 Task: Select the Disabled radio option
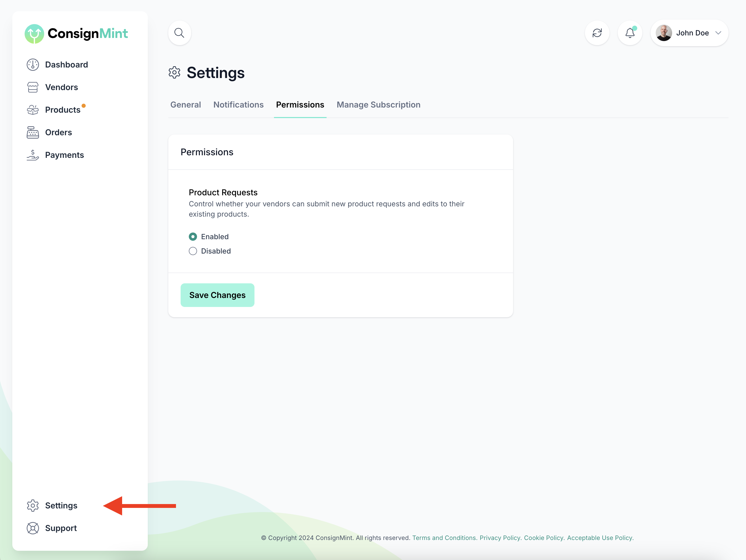coord(193,251)
